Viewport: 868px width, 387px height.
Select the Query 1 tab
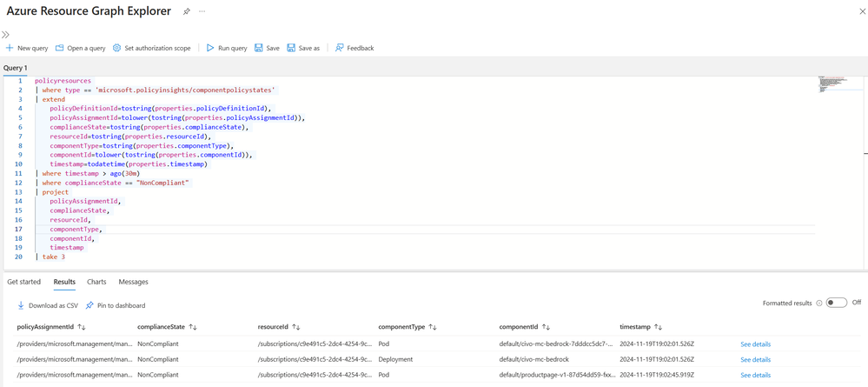pyautogui.click(x=16, y=68)
